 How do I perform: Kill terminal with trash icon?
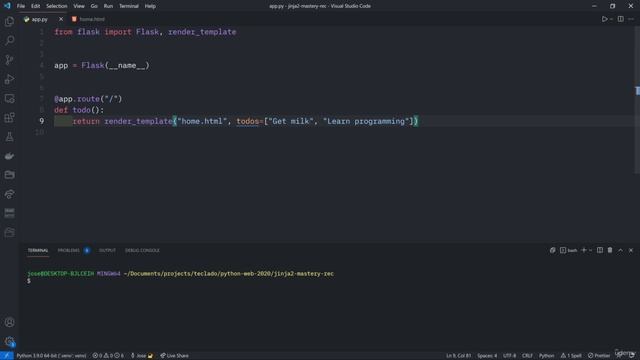[x=610, y=250]
